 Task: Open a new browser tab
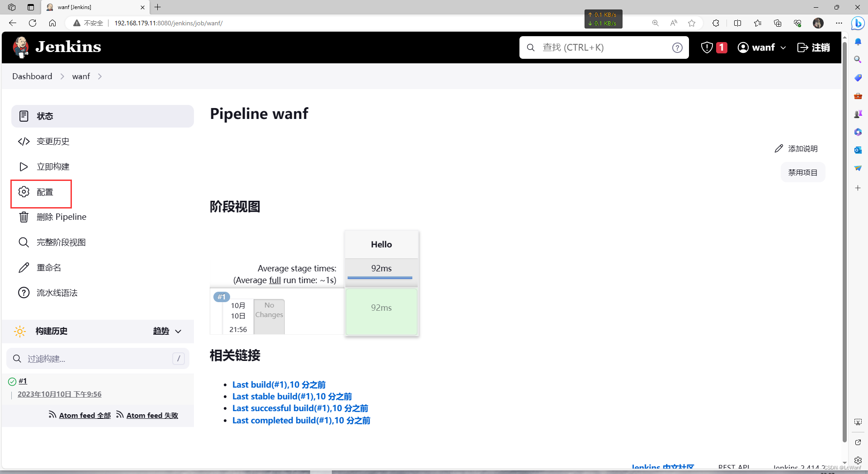tap(158, 7)
